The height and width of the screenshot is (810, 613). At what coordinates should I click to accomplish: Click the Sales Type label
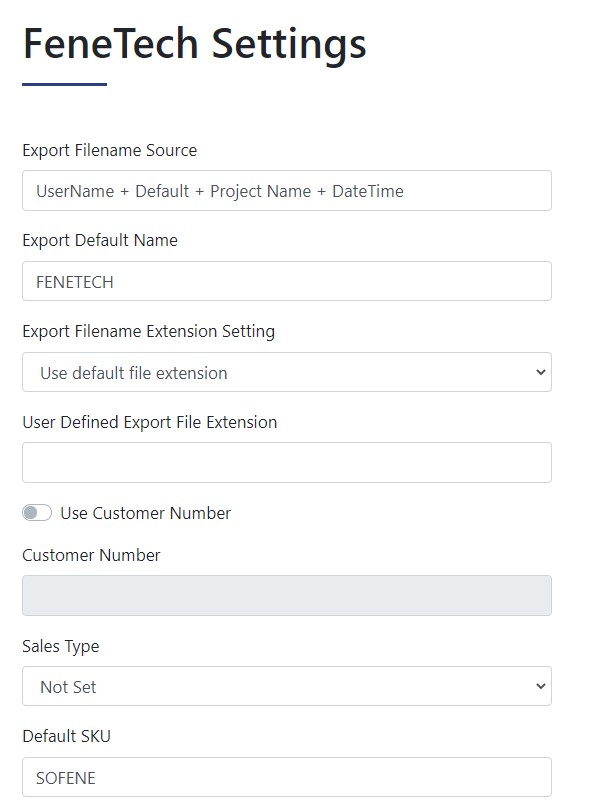60,647
